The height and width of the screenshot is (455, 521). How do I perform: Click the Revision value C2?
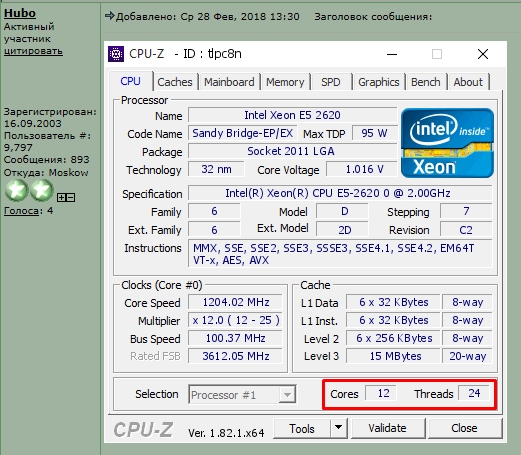pyautogui.click(x=466, y=230)
